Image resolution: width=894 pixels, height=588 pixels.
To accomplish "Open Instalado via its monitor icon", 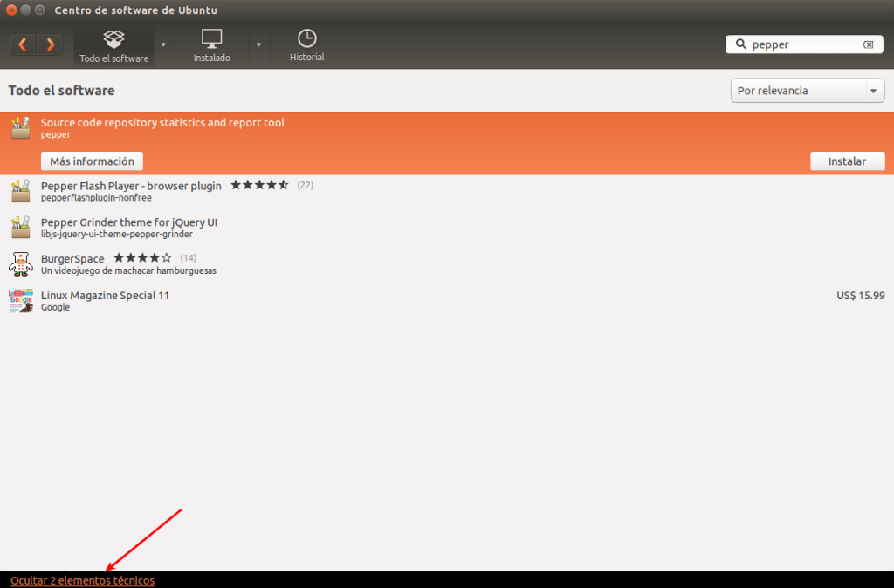I will tap(210, 38).
